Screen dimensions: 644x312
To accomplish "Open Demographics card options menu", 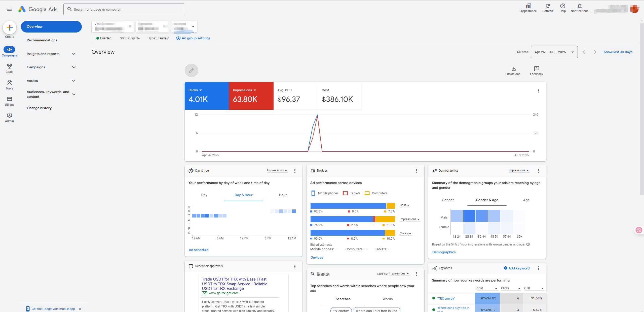I will [x=538, y=171].
